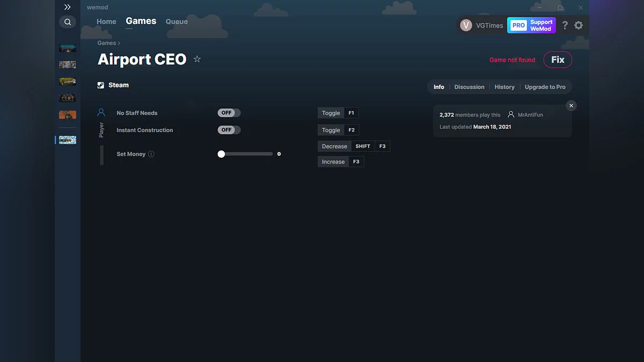Click the 2,372 members play this text
The height and width of the screenshot is (362, 644).
click(x=470, y=115)
